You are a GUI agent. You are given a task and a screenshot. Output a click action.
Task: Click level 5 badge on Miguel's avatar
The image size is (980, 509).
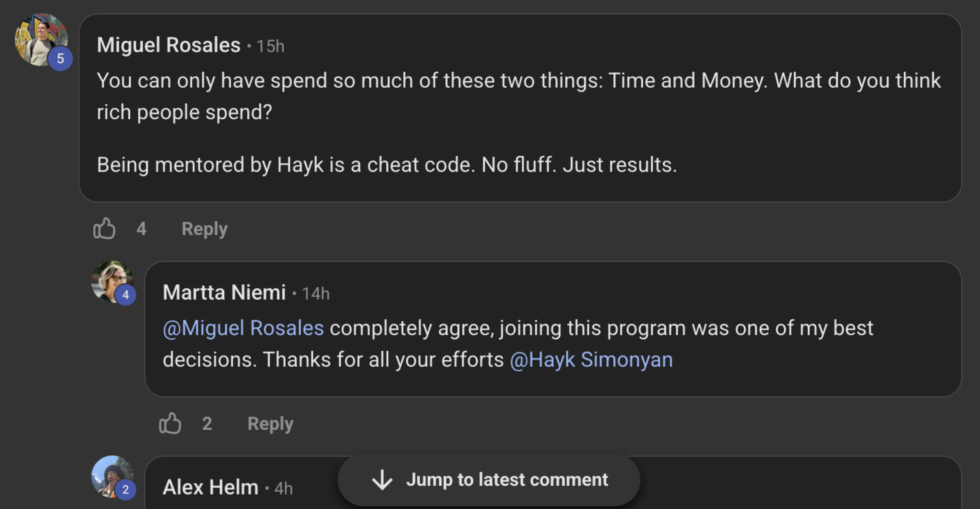(x=60, y=58)
